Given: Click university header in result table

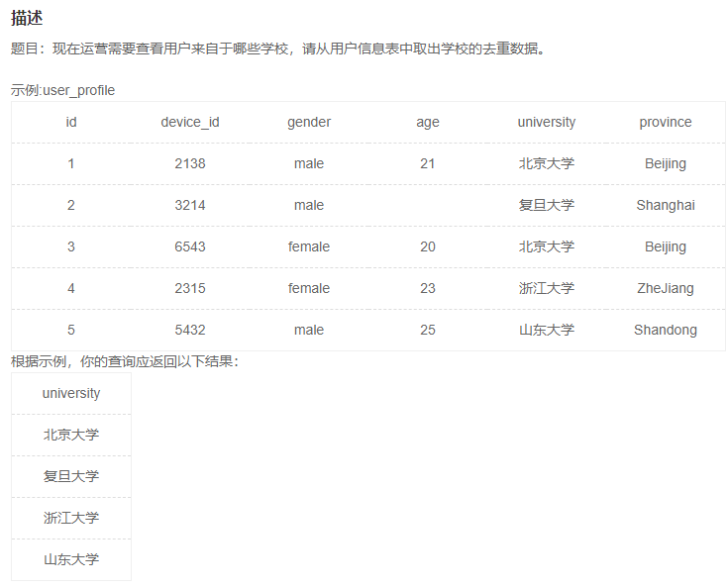Looking at the screenshot, I should 71,393.
